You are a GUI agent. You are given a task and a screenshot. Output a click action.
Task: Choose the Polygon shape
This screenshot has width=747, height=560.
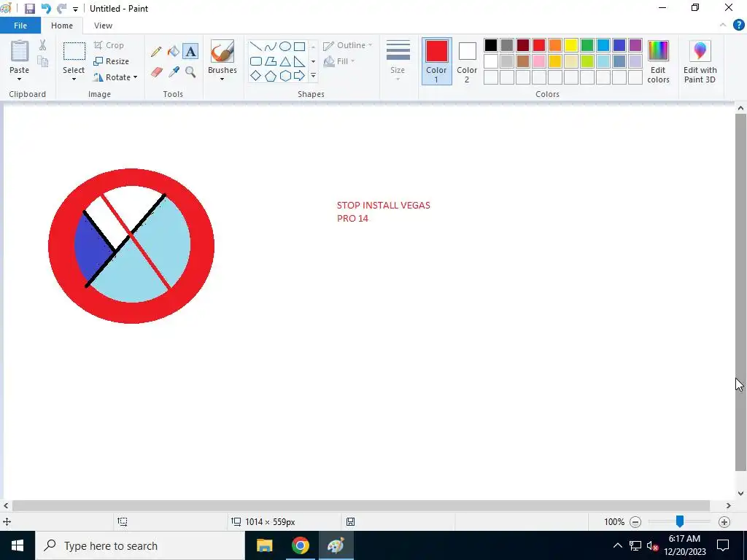pyautogui.click(x=271, y=61)
